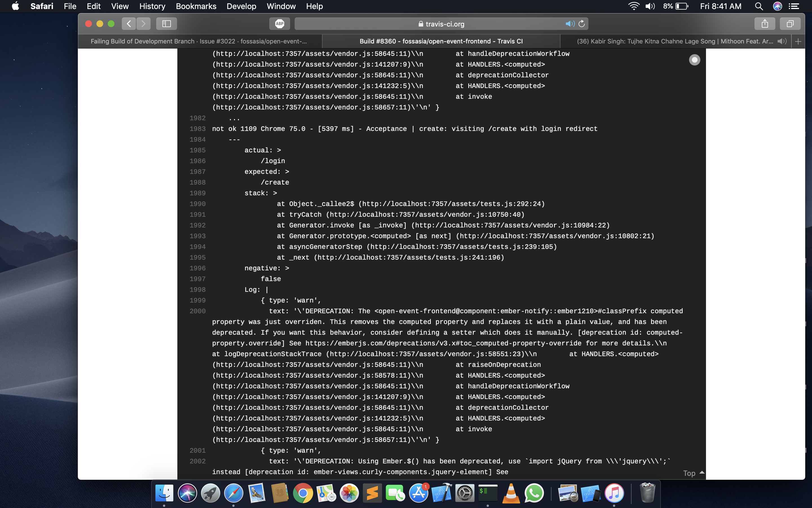This screenshot has height=508, width=812.
Task: Select log line number 1986
Action: (198, 161)
